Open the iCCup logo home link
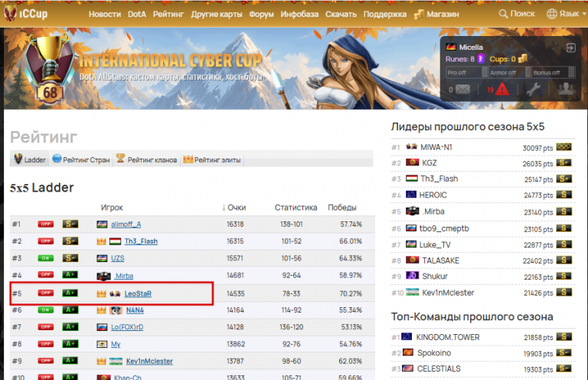 (x=25, y=14)
